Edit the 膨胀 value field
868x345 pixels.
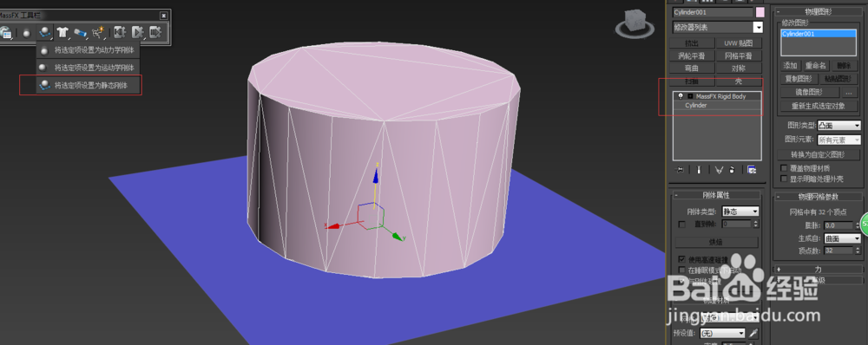[x=838, y=225]
